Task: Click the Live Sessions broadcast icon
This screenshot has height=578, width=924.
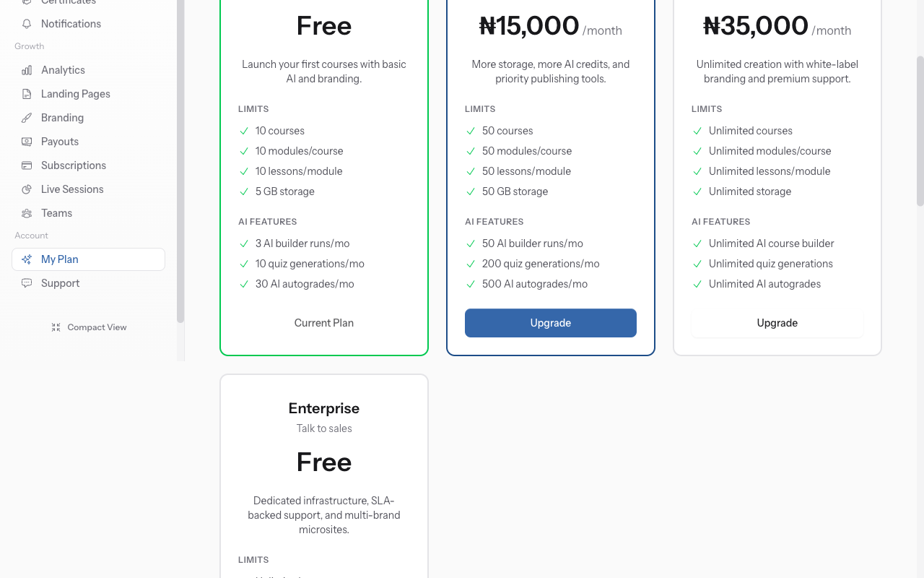Action: (x=27, y=189)
